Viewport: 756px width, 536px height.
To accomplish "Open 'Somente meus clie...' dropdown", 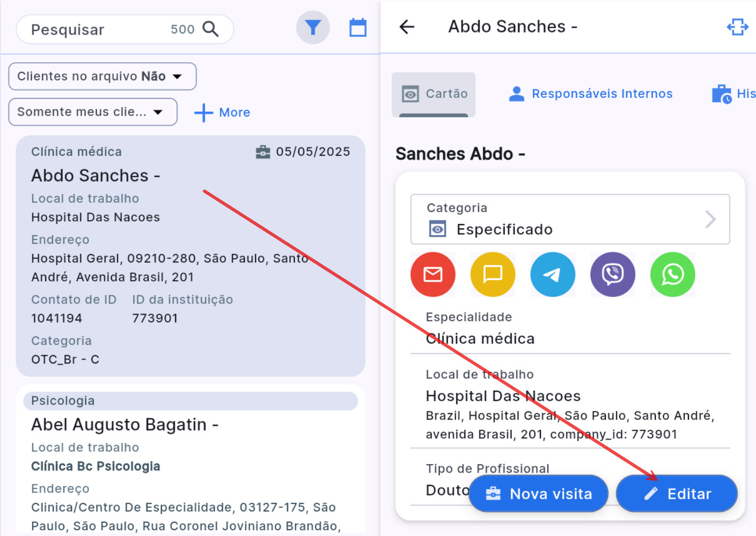I will (x=93, y=112).
